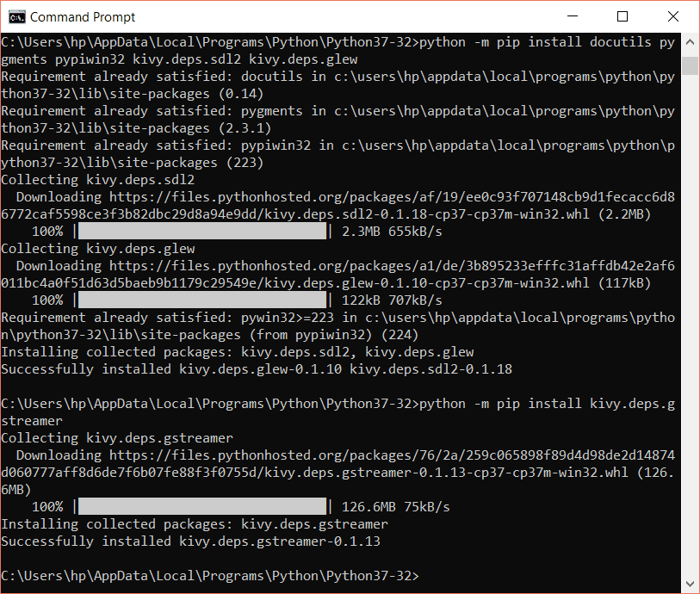Click the 122kB 707kB/s download progress bar
The image size is (700, 594).
point(202,300)
